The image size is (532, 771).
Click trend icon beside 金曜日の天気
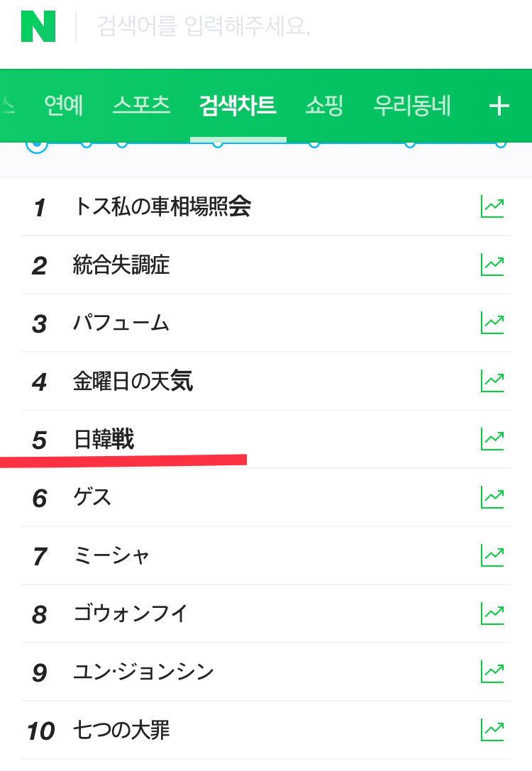point(492,382)
